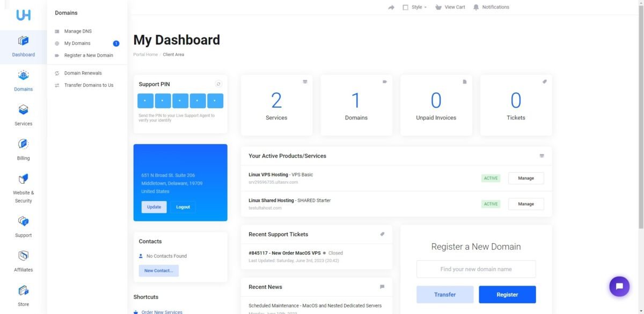Expand the Style dropdown
Image resolution: width=644 pixels, height=314 pixels.
point(415,8)
